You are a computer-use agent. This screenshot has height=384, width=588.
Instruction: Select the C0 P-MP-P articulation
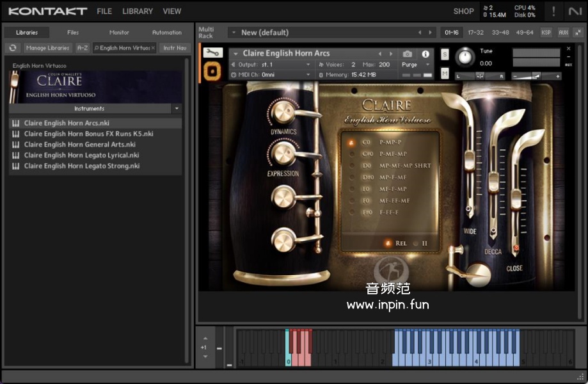pos(351,142)
